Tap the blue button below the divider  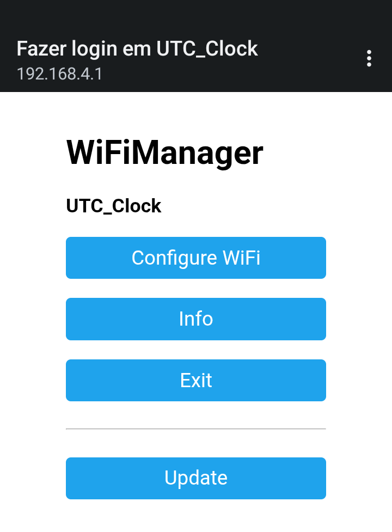pos(196,478)
